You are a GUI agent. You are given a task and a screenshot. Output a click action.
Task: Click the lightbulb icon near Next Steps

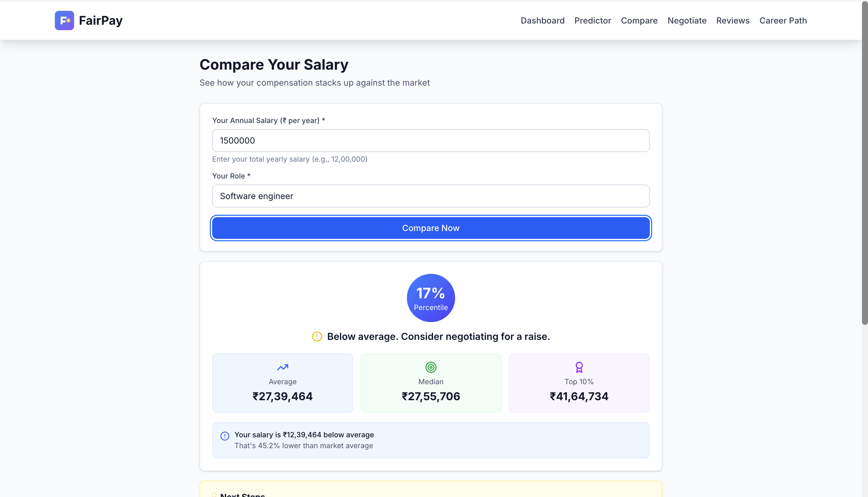(x=214, y=495)
